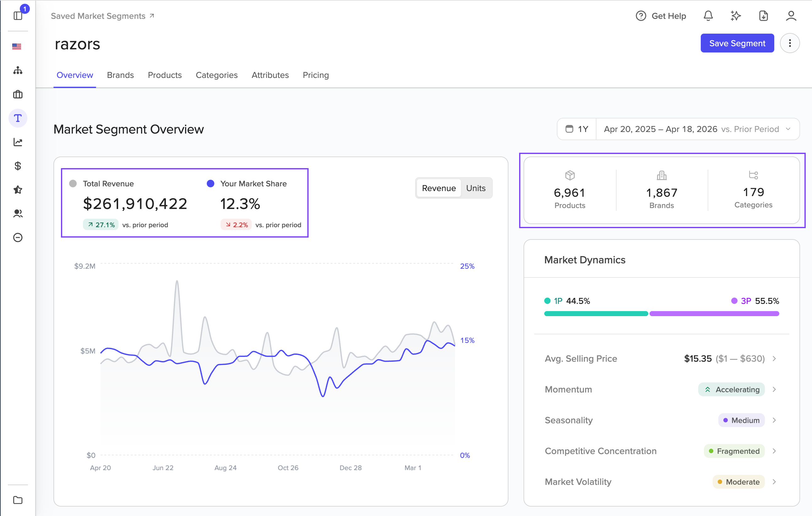
Task: Click the 12.3% market share value
Action: coord(240,204)
